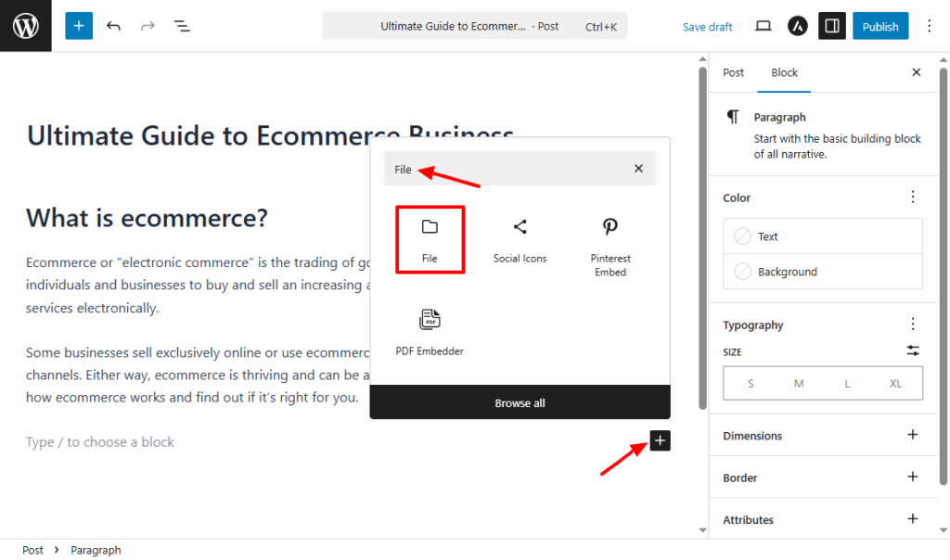Image resolution: width=950 pixels, height=560 pixels.
Task: Redo the last undone change
Action: click(148, 26)
